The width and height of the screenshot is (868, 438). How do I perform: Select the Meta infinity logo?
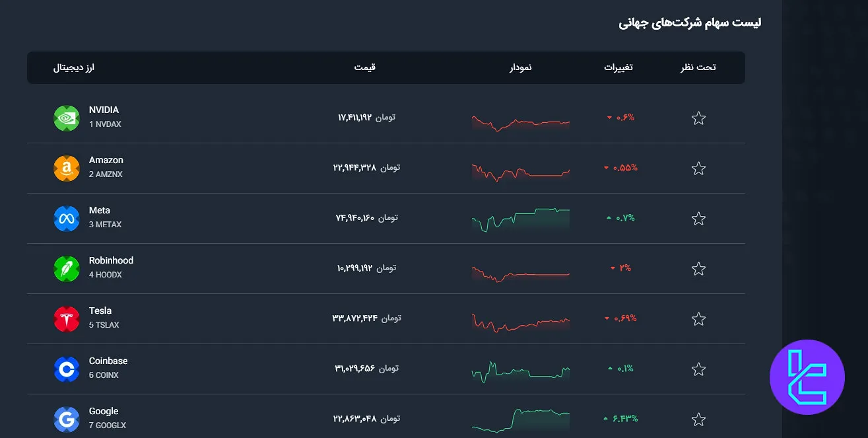coord(66,218)
